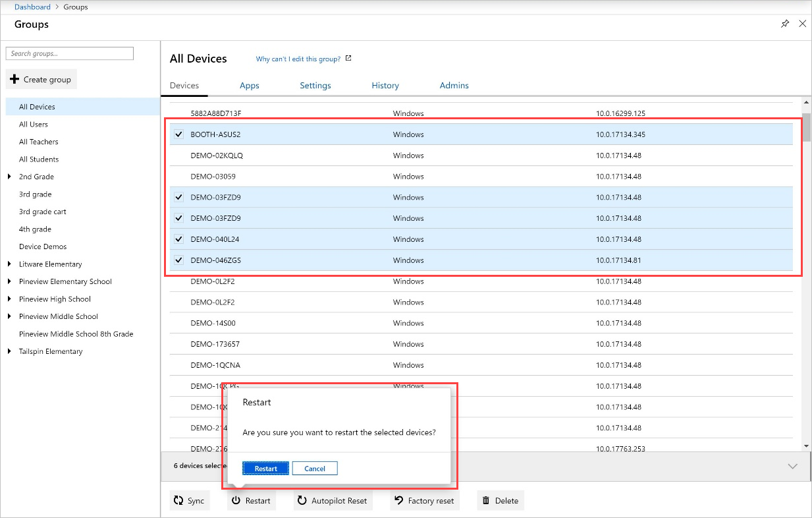Open 'Why can't I edit this group?' link
812x518 pixels.
pos(298,59)
